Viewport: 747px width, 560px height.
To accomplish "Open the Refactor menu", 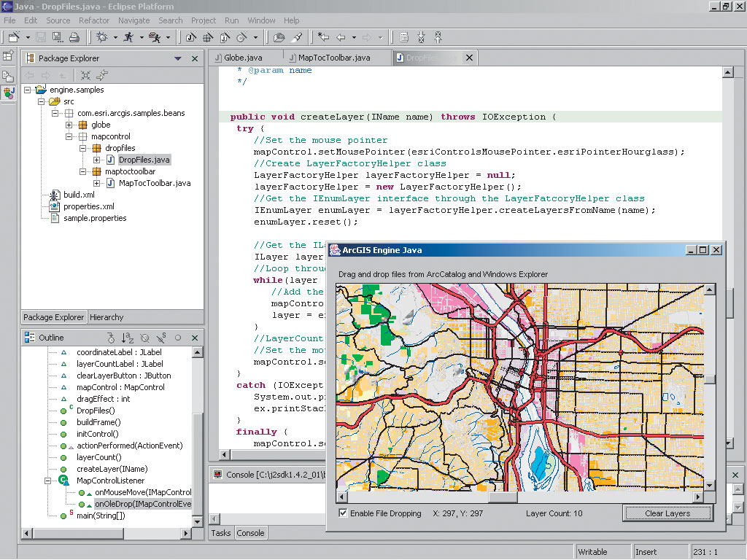I will click(94, 20).
